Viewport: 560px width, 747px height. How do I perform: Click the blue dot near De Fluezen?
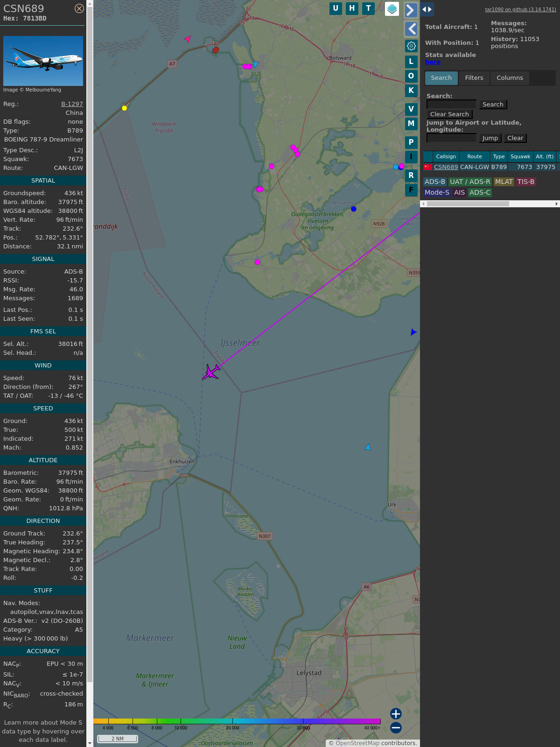point(354,209)
